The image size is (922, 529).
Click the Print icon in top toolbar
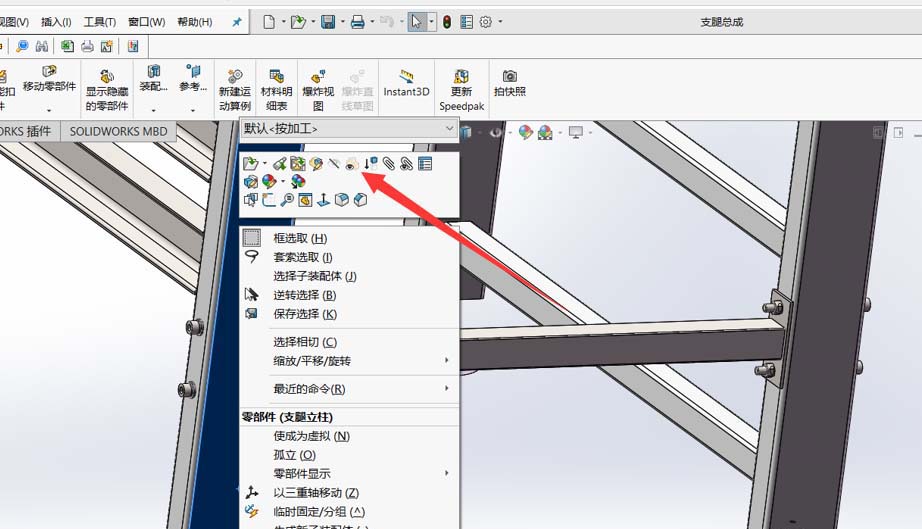pos(358,22)
